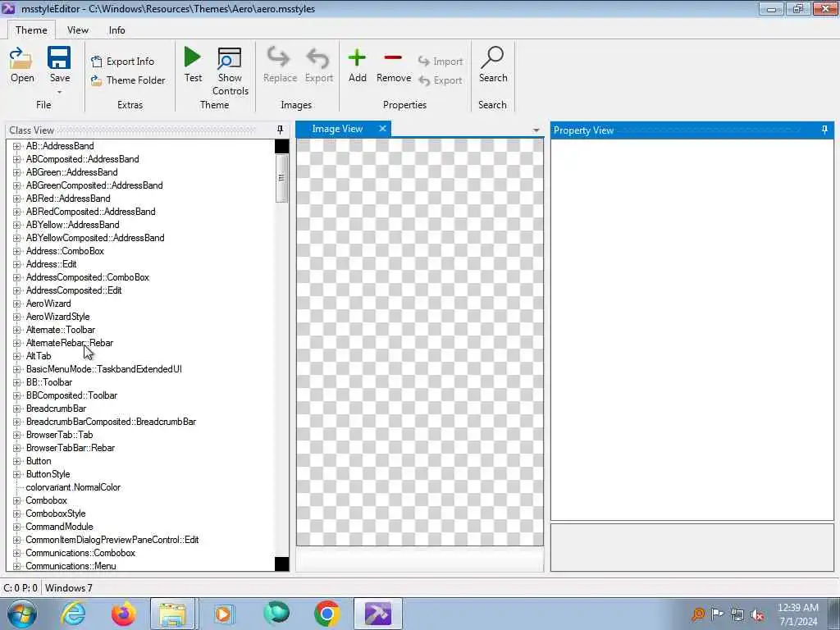This screenshot has height=630, width=840.
Task: Select Communications::Combobox class
Action: (x=80, y=553)
